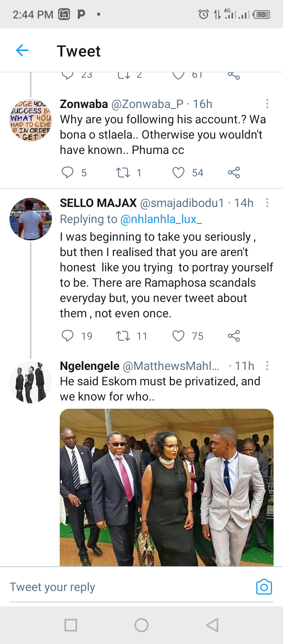Open the @nhlanhla_lux_ mention link
This screenshot has width=283, height=644.
(x=161, y=219)
